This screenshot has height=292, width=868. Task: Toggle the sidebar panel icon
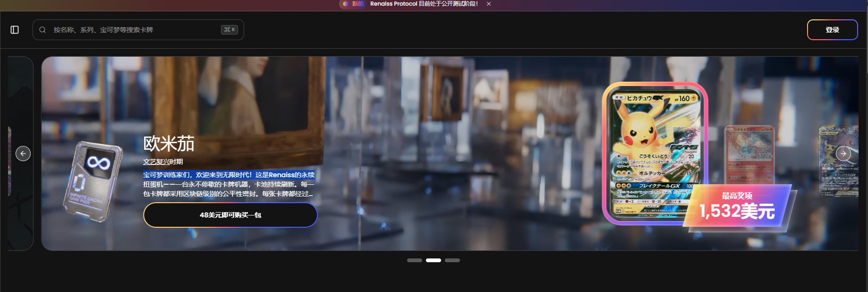pos(15,30)
